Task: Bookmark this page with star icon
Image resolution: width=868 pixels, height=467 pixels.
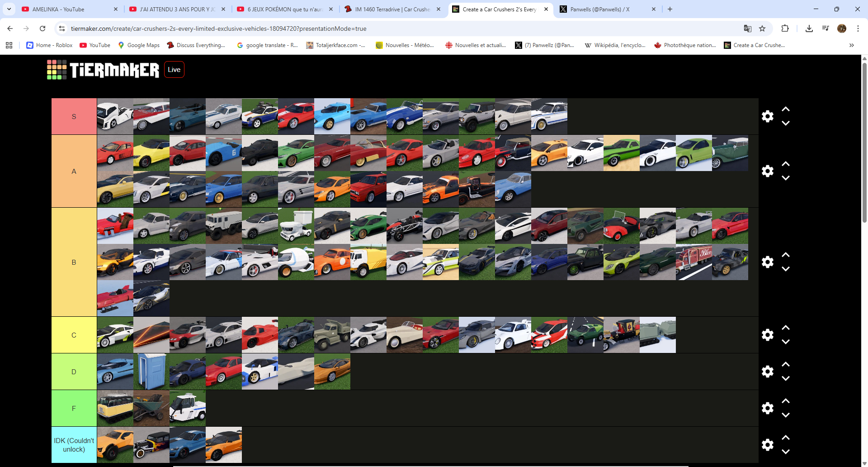Action: click(x=762, y=29)
